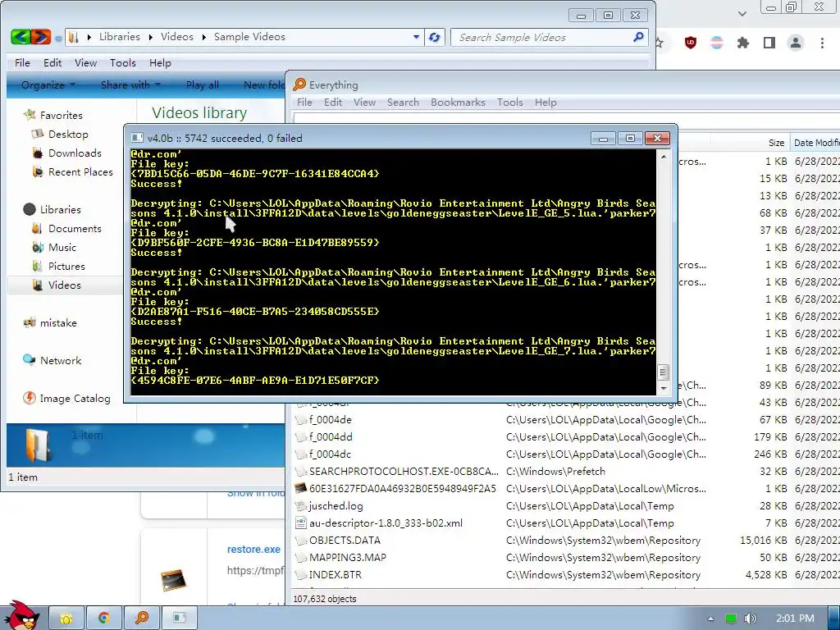Viewport: 840px width, 630px height.
Task: Select 60E31627FDA0A46932B0E5948949F2A5 file row
Action: point(402,489)
